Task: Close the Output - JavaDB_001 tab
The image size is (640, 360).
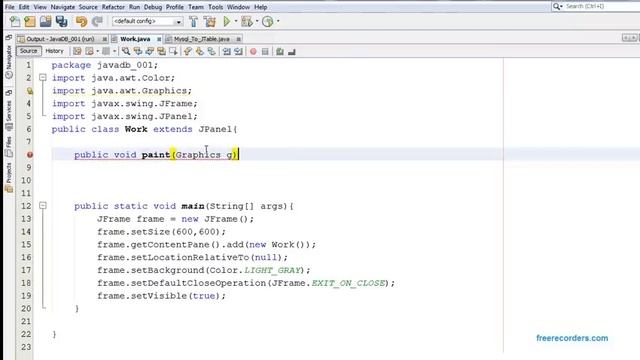Action: tap(104, 39)
